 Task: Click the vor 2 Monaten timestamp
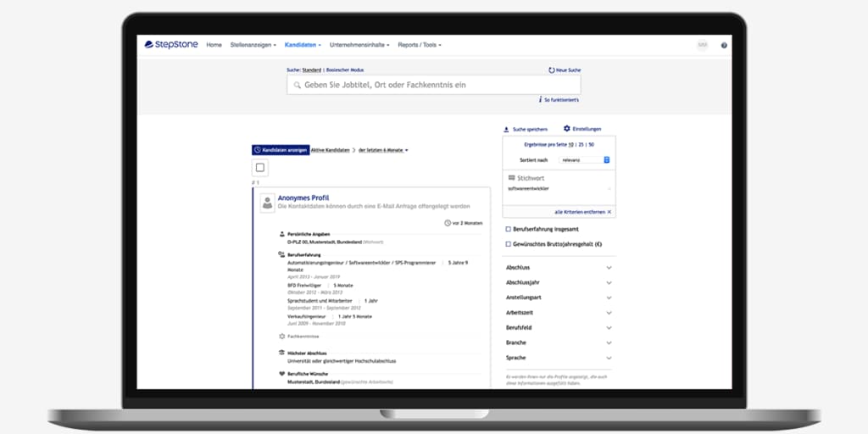[467, 223]
